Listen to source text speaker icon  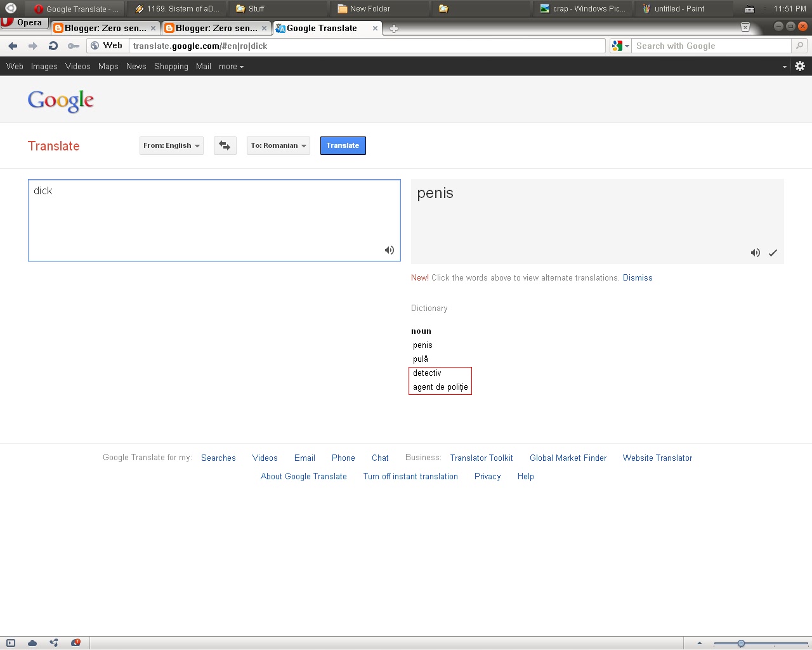pyautogui.click(x=390, y=250)
